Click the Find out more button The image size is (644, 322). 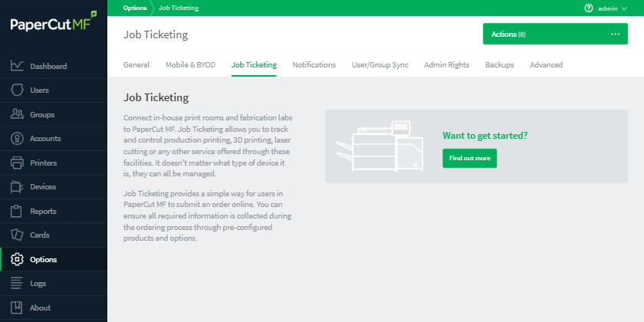tap(469, 158)
